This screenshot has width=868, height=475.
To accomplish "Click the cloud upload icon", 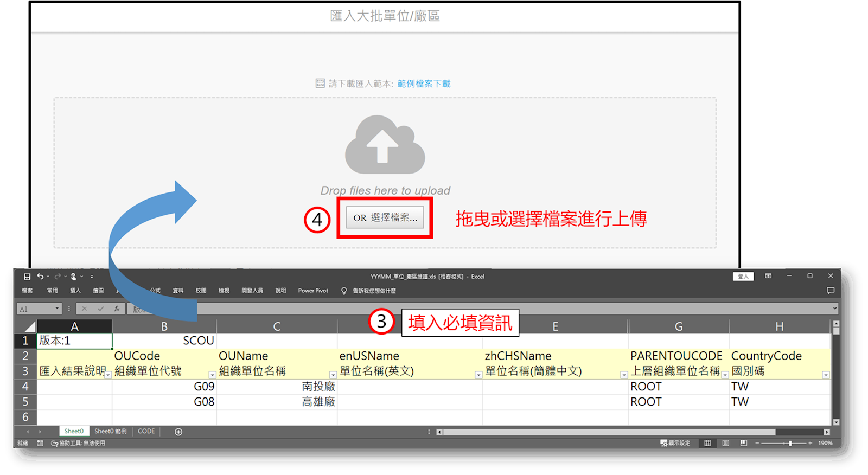I will click(x=385, y=144).
